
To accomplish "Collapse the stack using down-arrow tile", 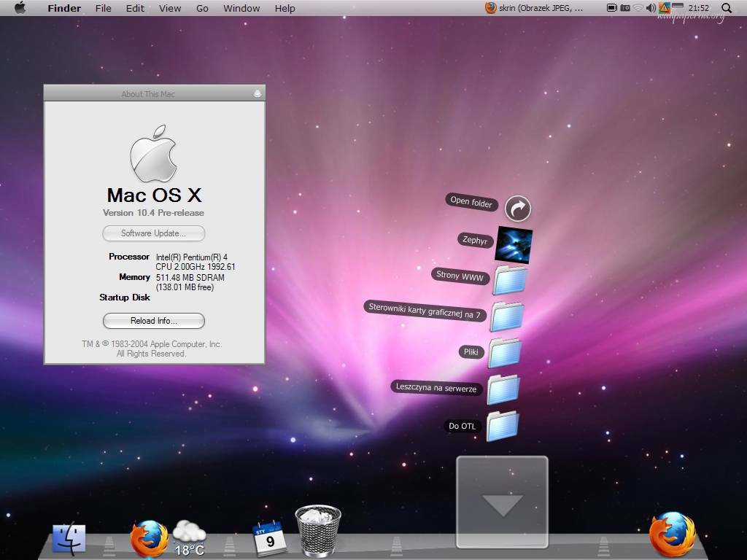I will click(x=502, y=502).
